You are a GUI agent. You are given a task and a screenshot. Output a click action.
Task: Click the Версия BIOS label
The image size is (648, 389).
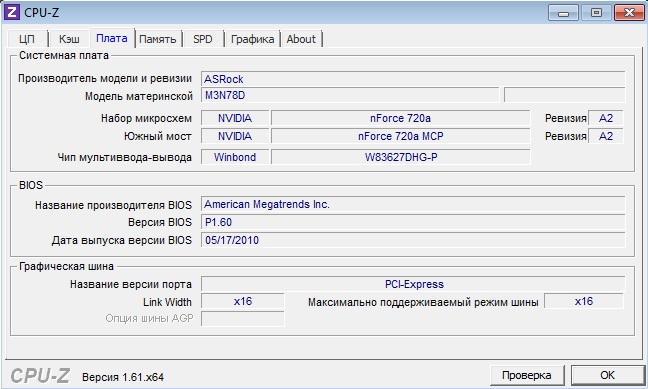point(160,222)
